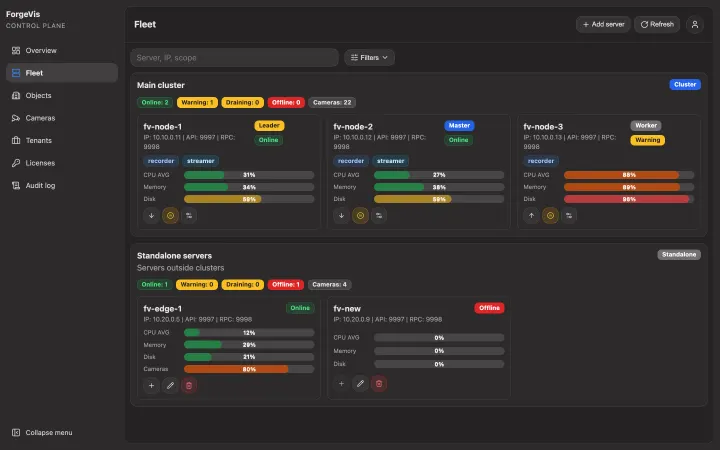
Task: Click the plus icon on fv-edge-1
Action: click(151, 386)
